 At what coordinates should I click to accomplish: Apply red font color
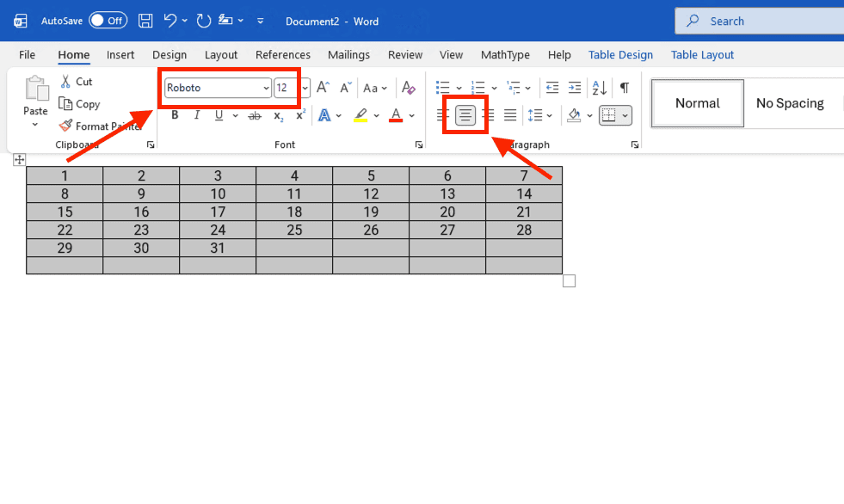click(x=396, y=115)
